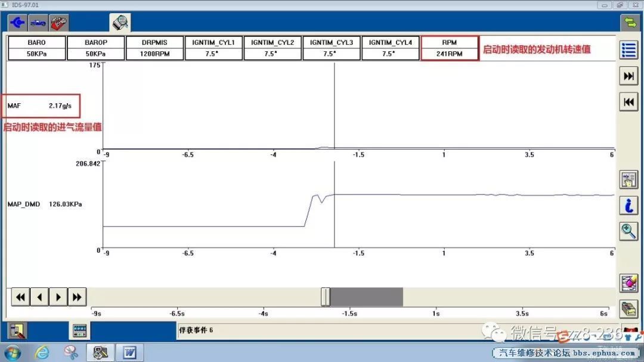The image size is (644, 362).
Task: Select the IGNTIM_CYL3 parameter cell
Action: [x=332, y=48]
